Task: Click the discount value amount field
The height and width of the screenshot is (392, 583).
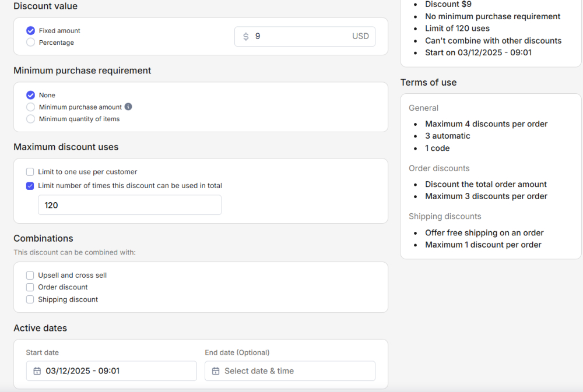Action: [x=297, y=36]
